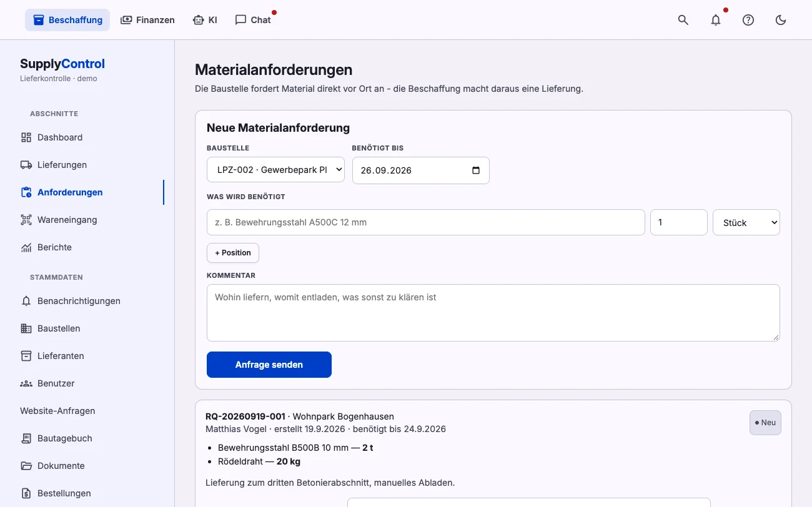Add another line with + Position
812x507 pixels.
point(233,253)
